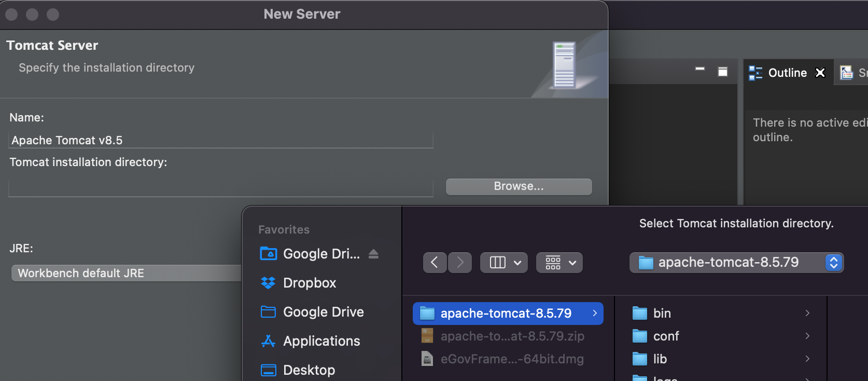868x381 pixels.
Task: Click the dmg disk image icon
Action: [x=427, y=359]
